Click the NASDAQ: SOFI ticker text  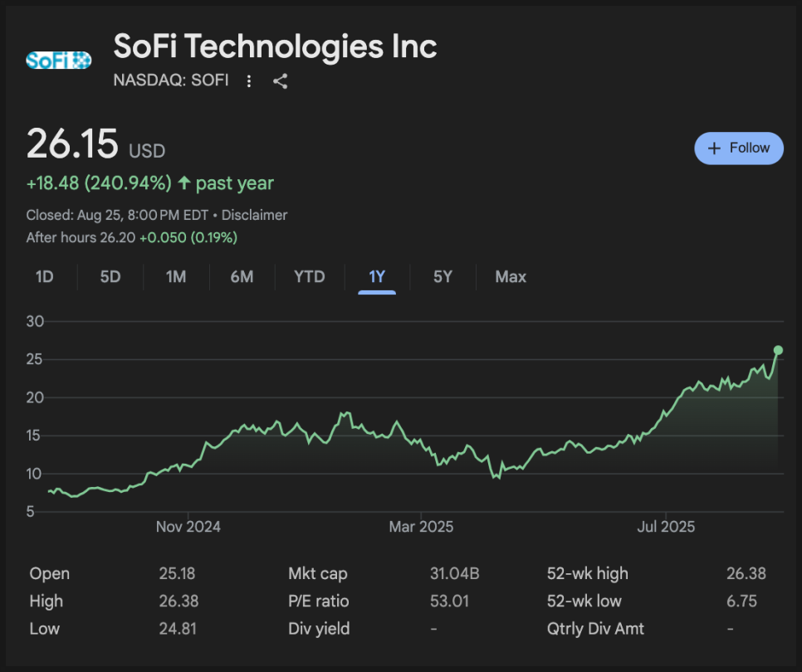tap(171, 80)
